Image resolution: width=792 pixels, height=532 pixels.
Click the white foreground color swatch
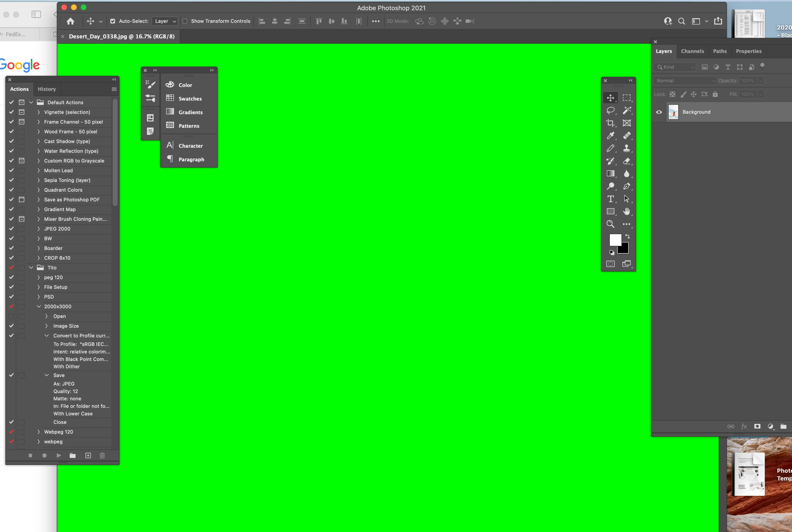click(615, 240)
